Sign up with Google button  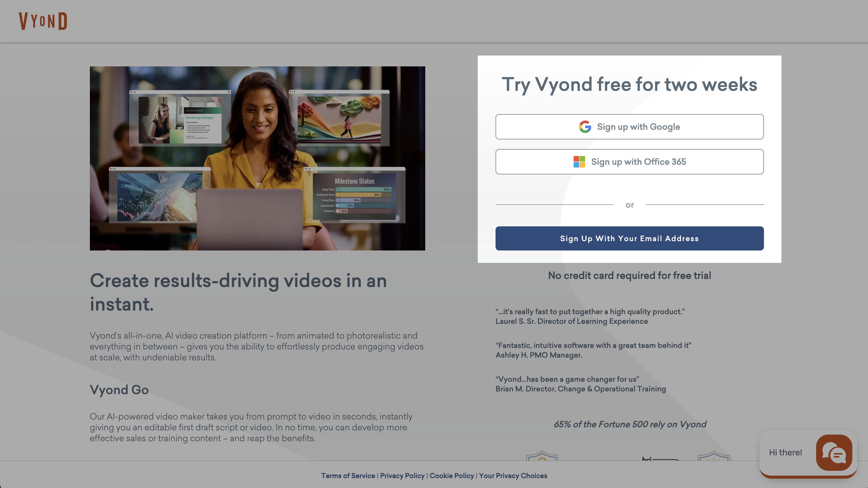tap(629, 127)
